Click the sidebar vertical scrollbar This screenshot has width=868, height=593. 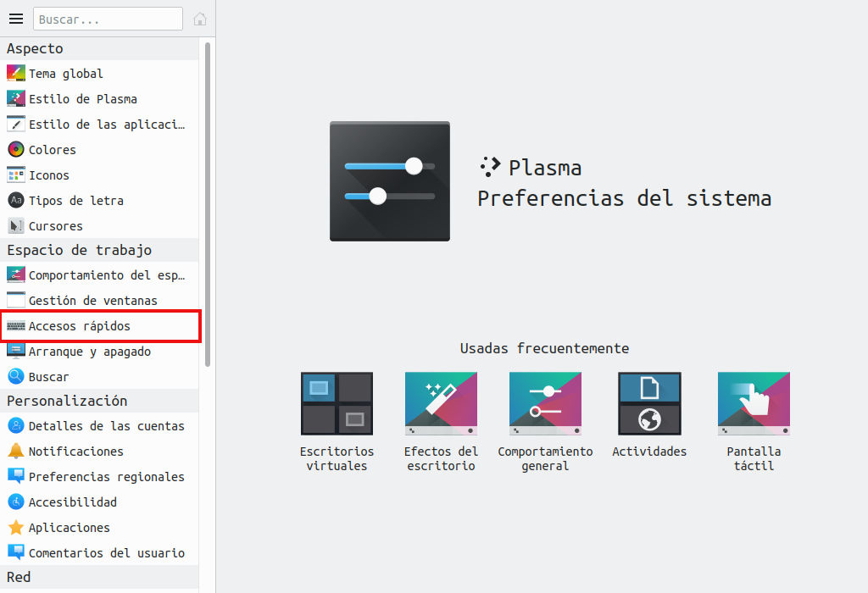point(208,204)
